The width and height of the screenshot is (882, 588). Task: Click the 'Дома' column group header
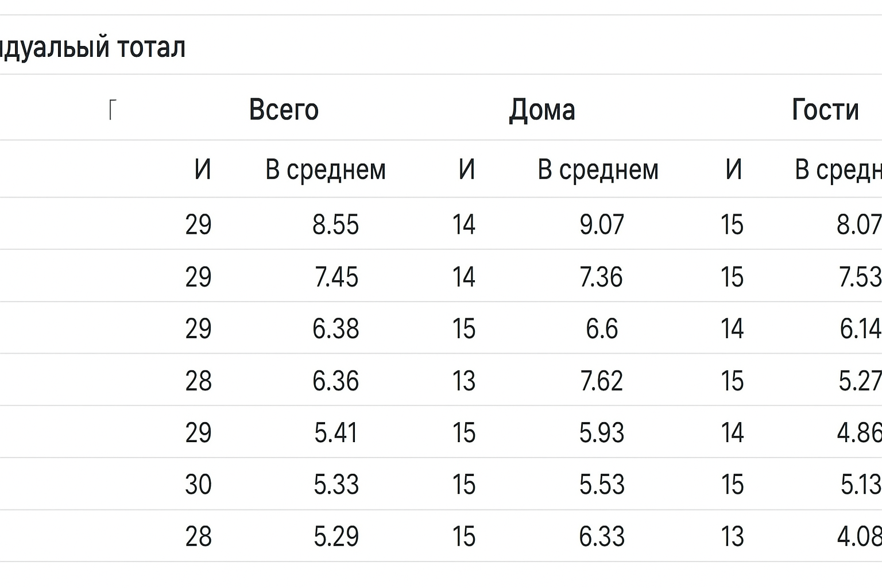coord(541,110)
